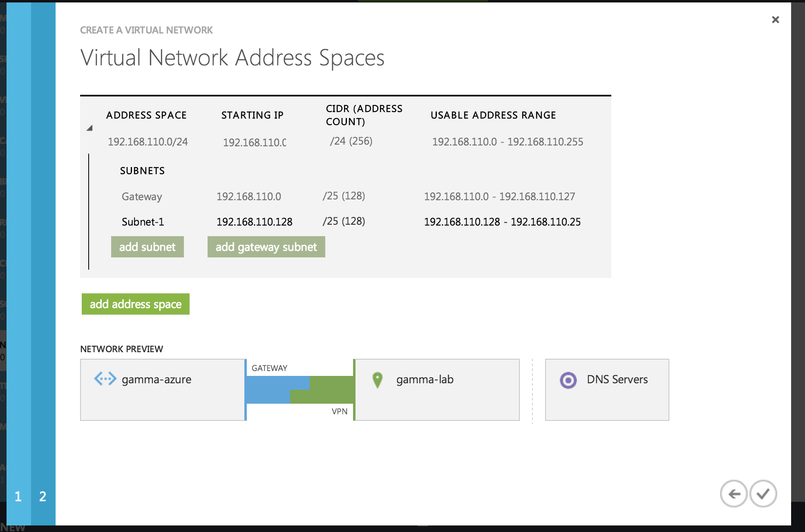805x532 pixels.
Task: Click the 192.168.110.0/24 address space name
Action: (x=148, y=142)
